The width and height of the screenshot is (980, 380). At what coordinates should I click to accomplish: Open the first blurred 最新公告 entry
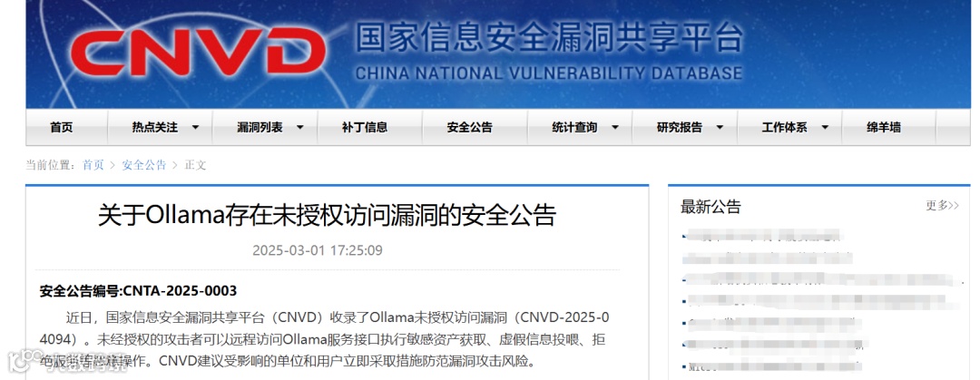click(x=762, y=236)
